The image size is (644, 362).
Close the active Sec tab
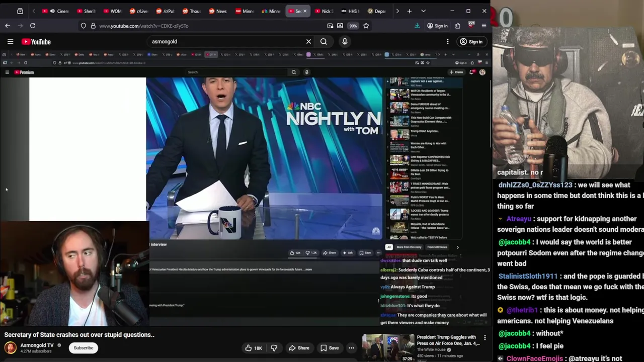tap(304, 11)
